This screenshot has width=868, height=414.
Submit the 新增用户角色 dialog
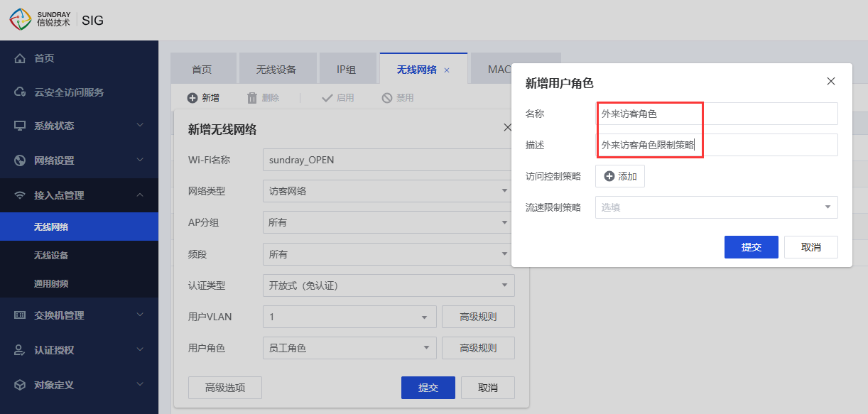tap(752, 247)
